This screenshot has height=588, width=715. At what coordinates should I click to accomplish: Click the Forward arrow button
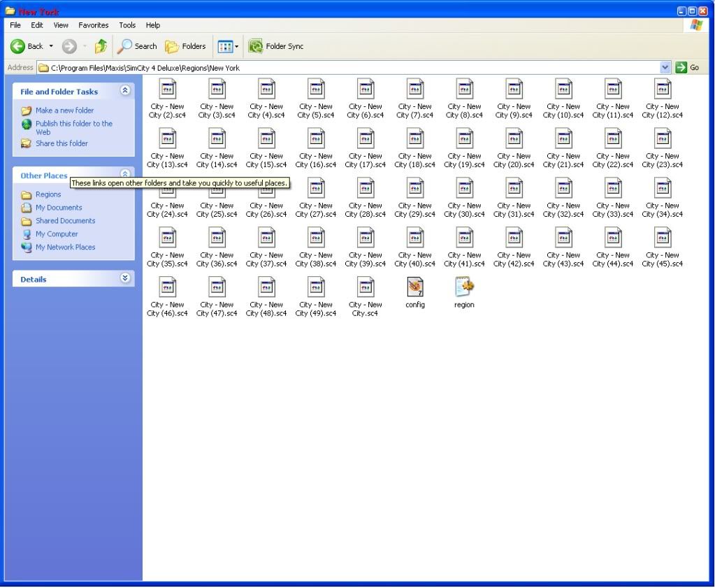point(69,46)
